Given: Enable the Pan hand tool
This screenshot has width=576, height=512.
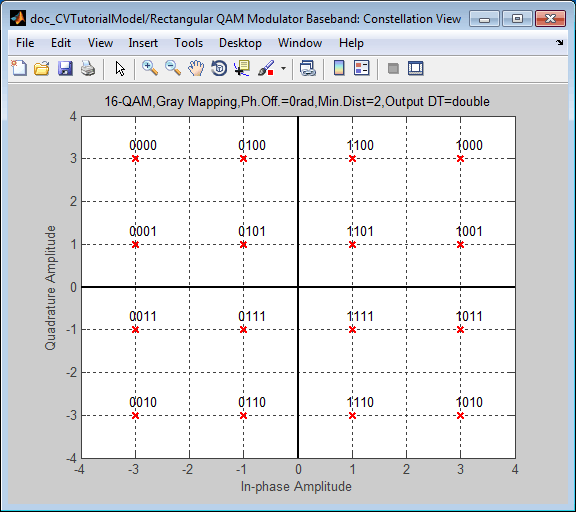Looking at the screenshot, I should point(196,68).
